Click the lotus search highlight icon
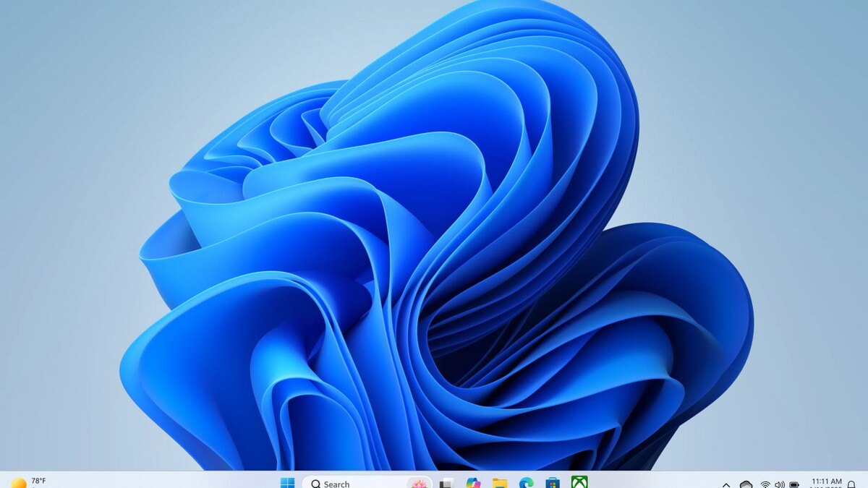 (418, 483)
